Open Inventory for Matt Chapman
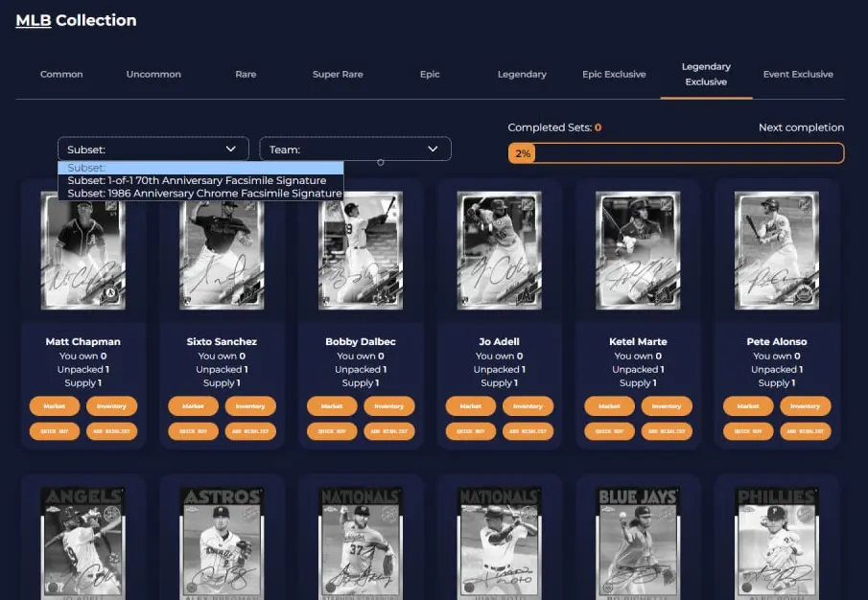Image resolution: width=868 pixels, height=600 pixels. 112,405
